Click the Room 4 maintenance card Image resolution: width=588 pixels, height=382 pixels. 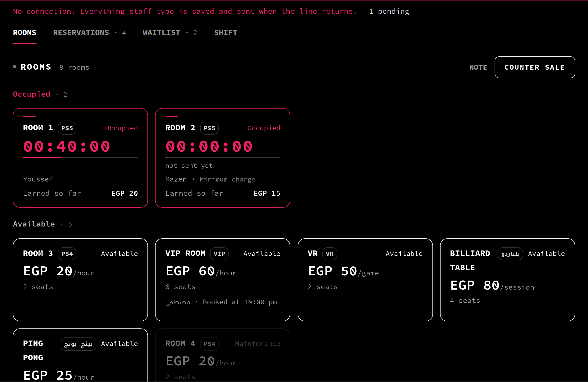pos(223,355)
